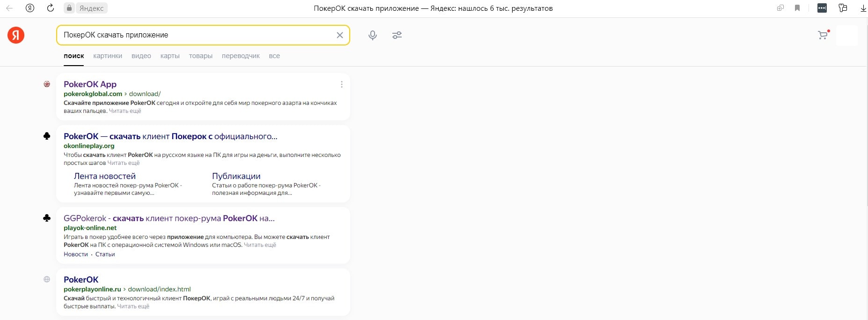The image size is (868, 320).
Task: Clear the search query with the X
Action: coord(340,35)
